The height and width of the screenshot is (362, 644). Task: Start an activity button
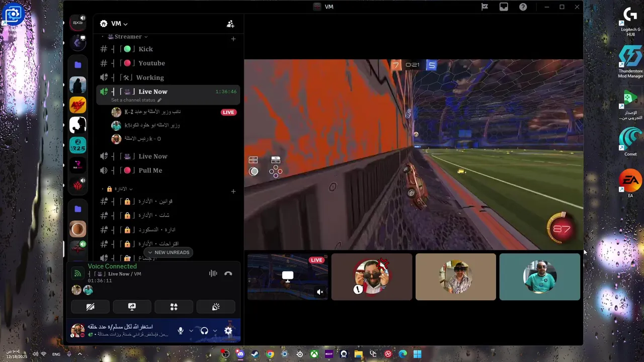pyautogui.click(x=174, y=307)
